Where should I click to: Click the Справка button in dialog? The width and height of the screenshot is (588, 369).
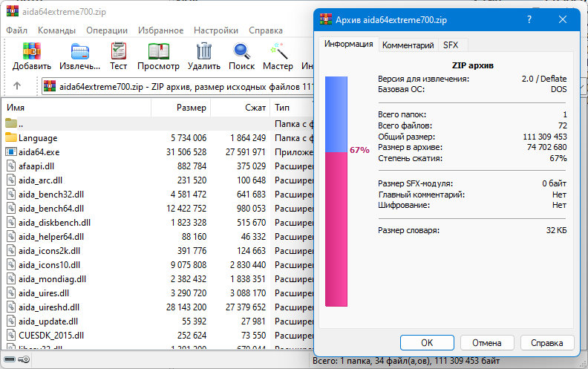pyautogui.click(x=546, y=343)
